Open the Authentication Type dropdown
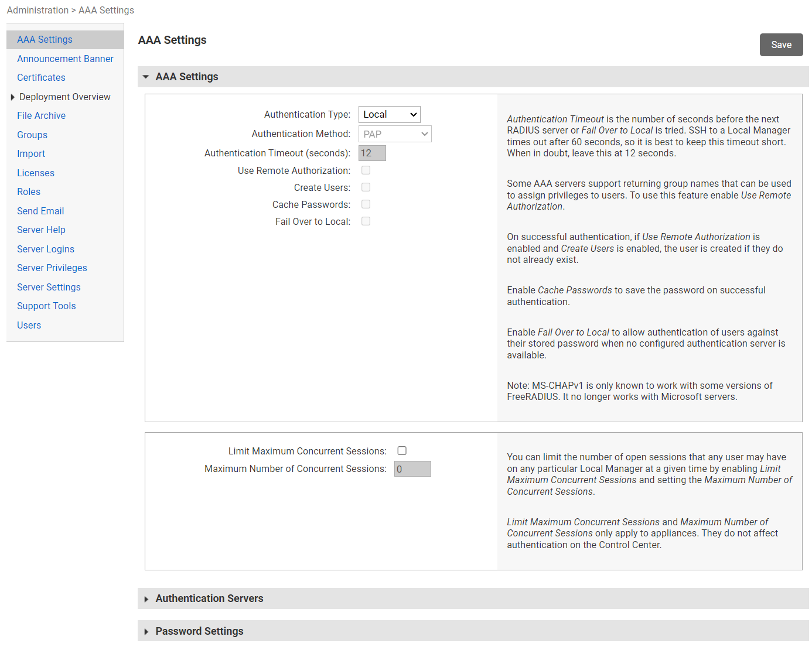The image size is (812, 650). 389,114
